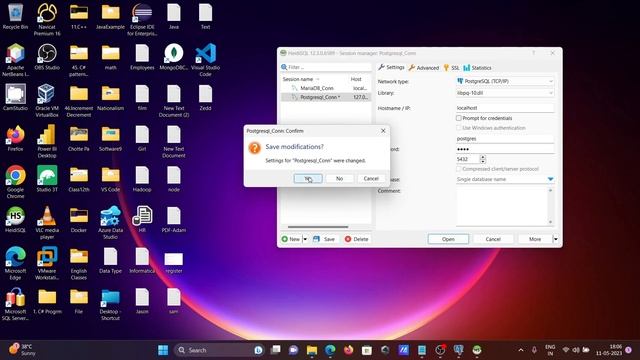Click the New session button
The height and width of the screenshot is (360, 640).
click(x=291, y=239)
